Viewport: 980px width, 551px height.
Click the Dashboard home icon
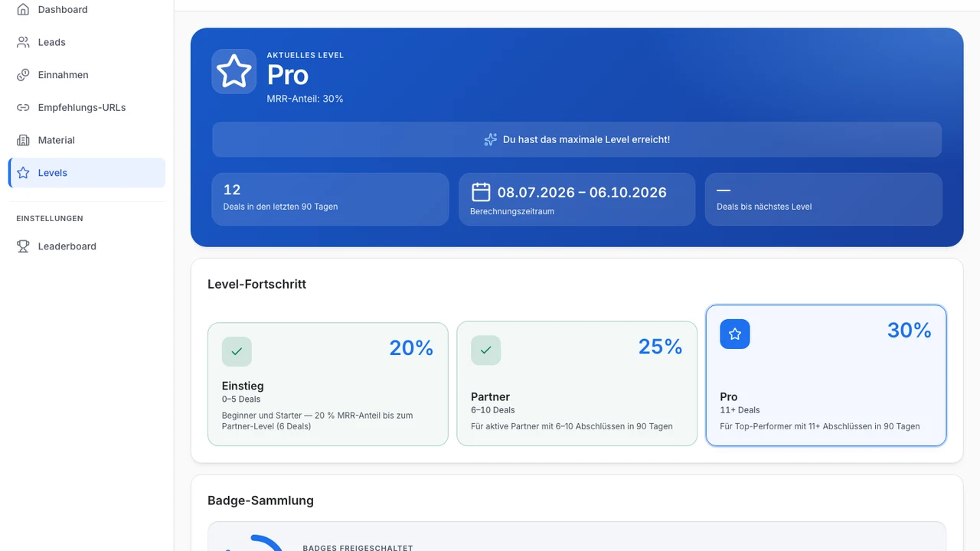coord(23,10)
